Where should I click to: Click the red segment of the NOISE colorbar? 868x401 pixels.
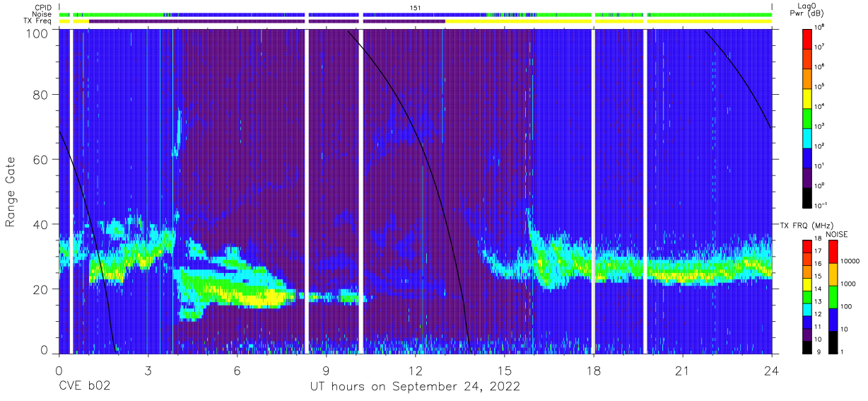(832, 252)
